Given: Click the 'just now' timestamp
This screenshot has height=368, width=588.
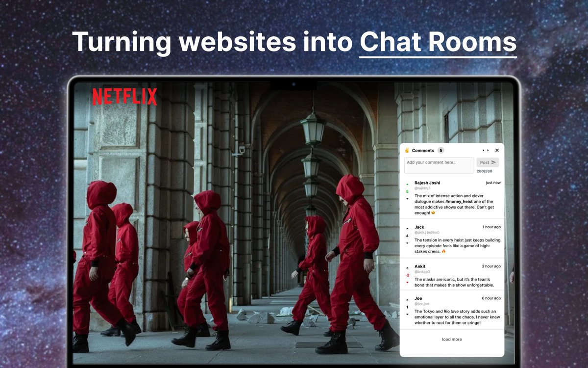Looking at the screenshot, I should 493,183.
